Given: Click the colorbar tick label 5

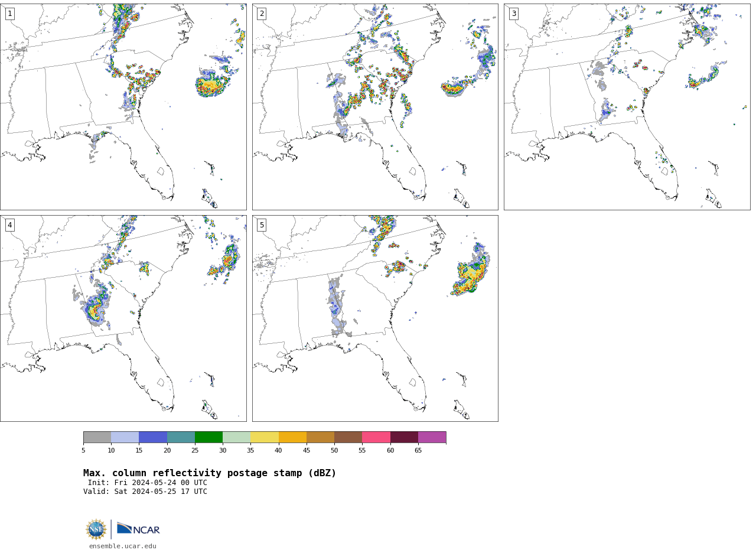Looking at the screenshot, I should click(x=83, y=451).
